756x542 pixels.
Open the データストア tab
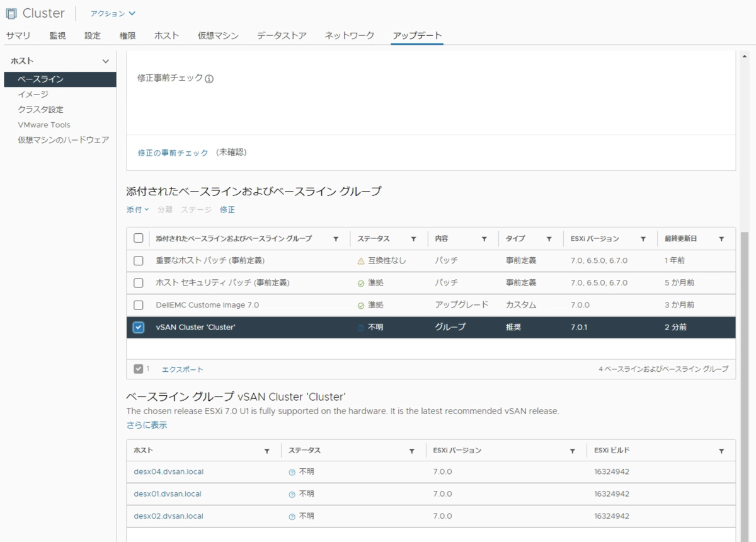[282, 35]
